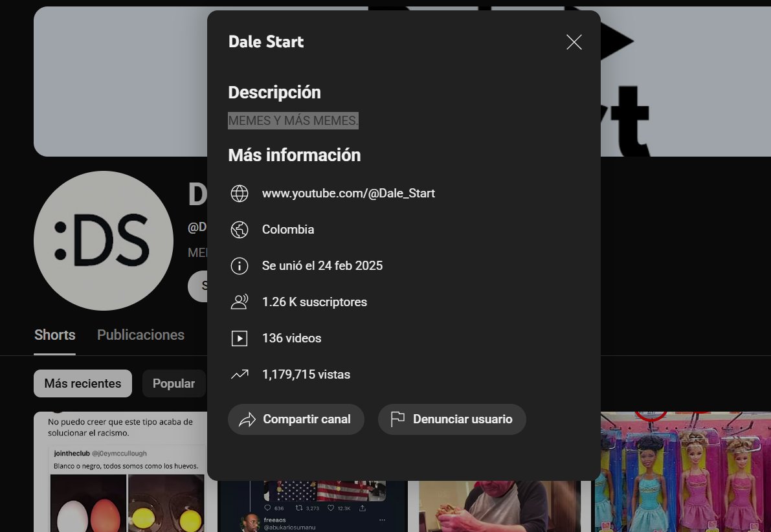The width and height of the screenshot is (771, 532).
Task: Click the globe icon beside channel URL
Action: tap(240, 194)
